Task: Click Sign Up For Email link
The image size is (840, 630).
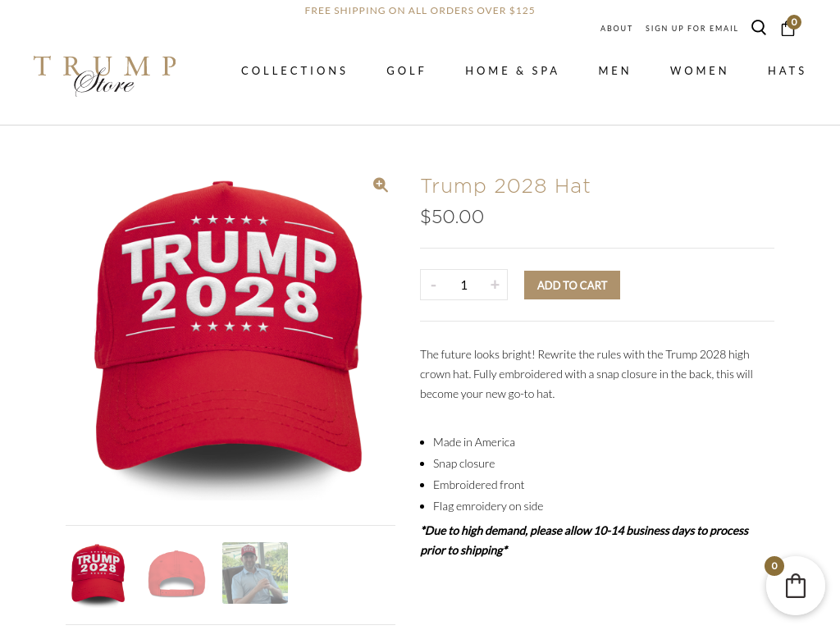Action: [692, 29]
